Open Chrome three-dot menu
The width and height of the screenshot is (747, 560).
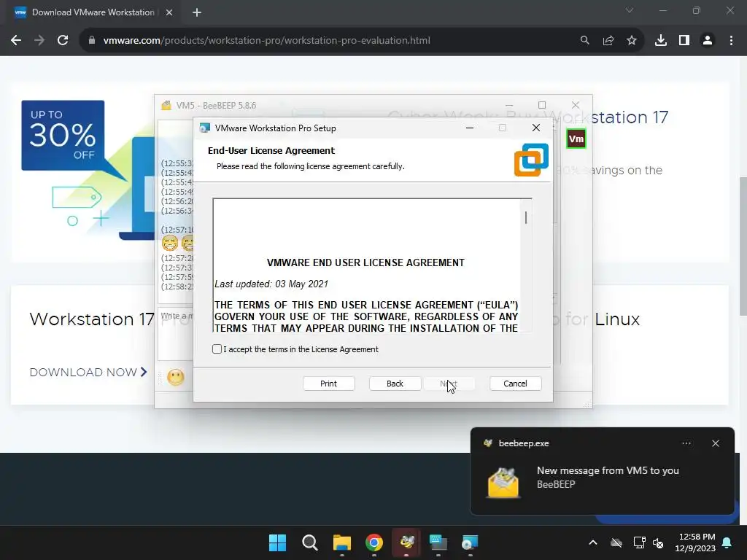point(731,41)
